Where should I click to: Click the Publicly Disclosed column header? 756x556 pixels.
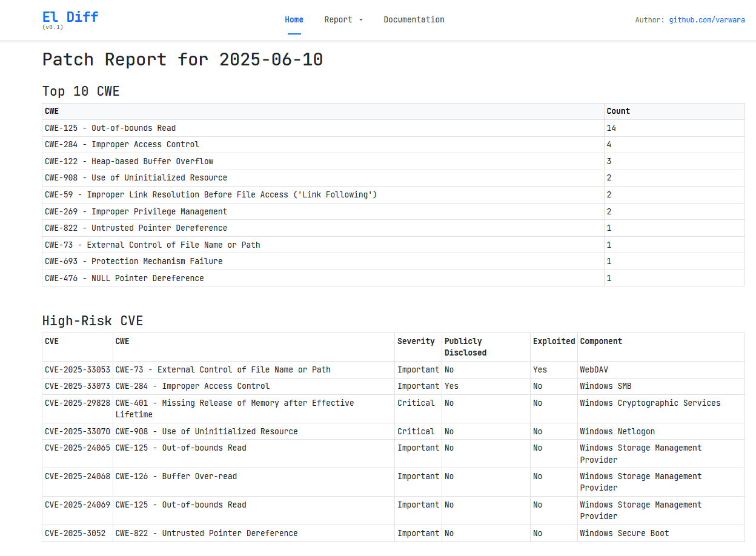coord(465,347)
